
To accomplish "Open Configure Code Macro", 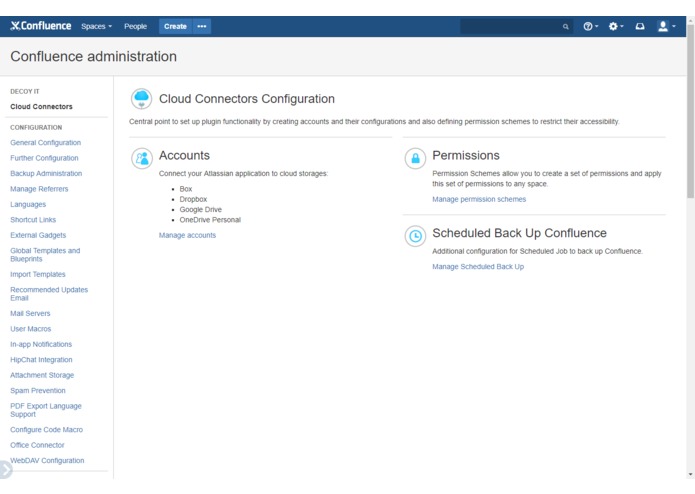I will pyautogui.click(x=47, y=429).
